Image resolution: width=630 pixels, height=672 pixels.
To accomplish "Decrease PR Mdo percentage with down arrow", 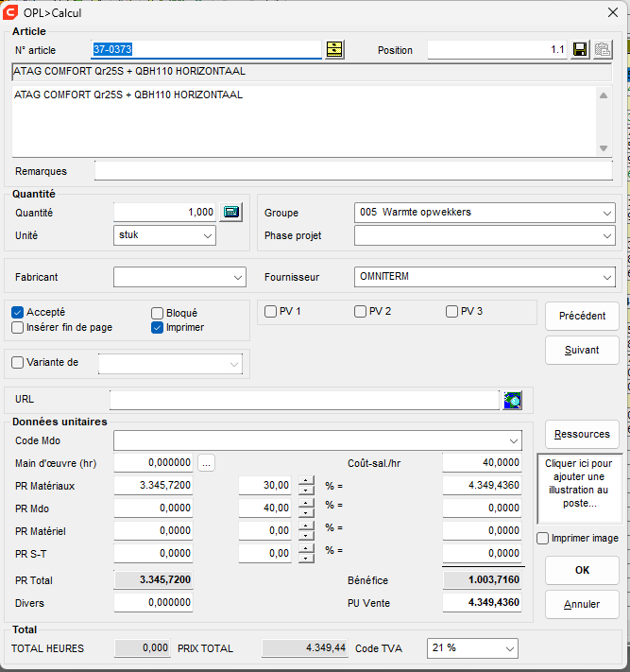I will pos(306,513).
